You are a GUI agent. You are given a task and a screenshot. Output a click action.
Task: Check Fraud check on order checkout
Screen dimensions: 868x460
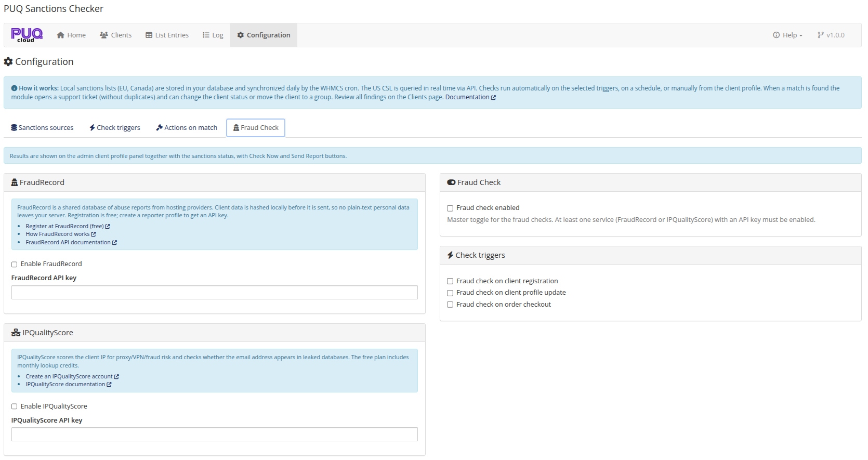450,305
